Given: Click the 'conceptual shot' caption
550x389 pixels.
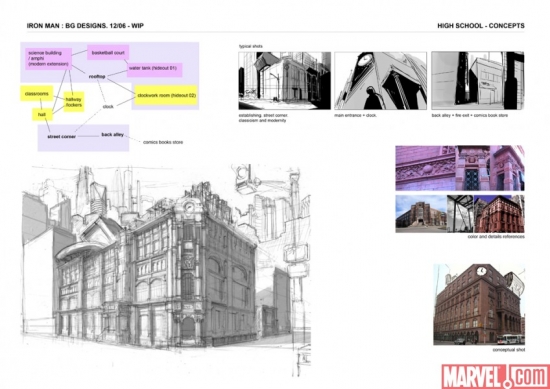Looking at the screenshot, I should (509, 350).
